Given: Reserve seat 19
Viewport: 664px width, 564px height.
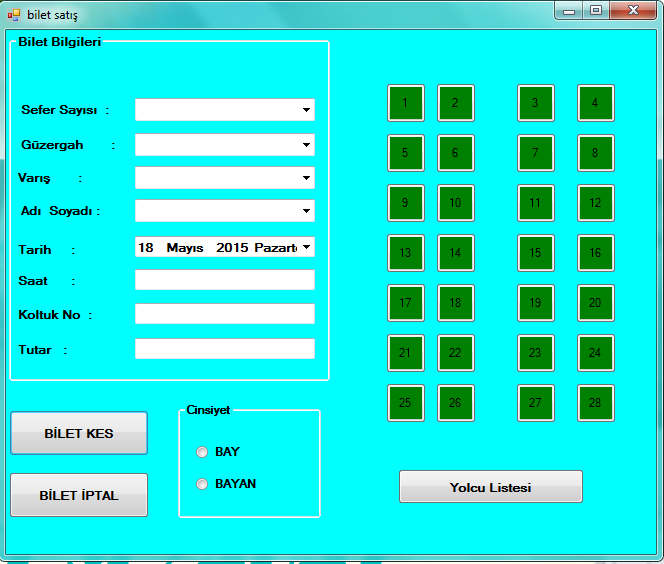Looking at the screenshot, I should 536,303.
